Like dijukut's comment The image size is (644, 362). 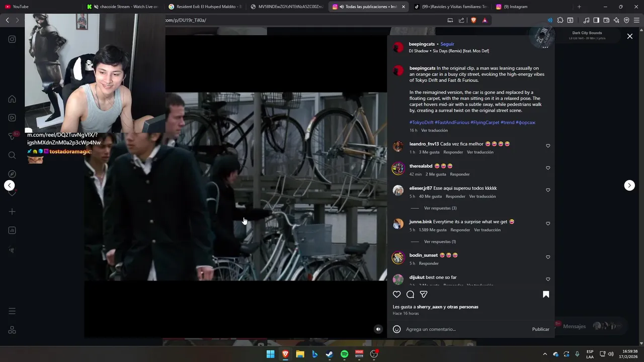pyautogui.click(x=548, y=279)
